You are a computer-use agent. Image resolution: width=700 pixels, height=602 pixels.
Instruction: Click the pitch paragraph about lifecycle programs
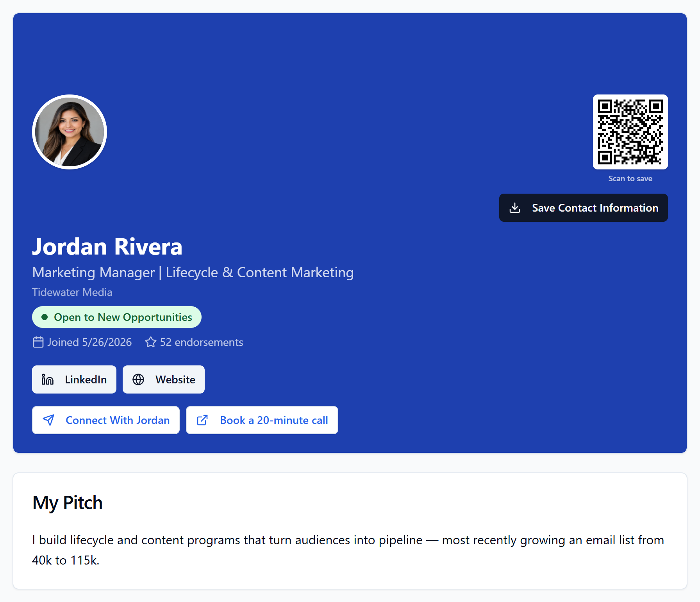point(348,550)
